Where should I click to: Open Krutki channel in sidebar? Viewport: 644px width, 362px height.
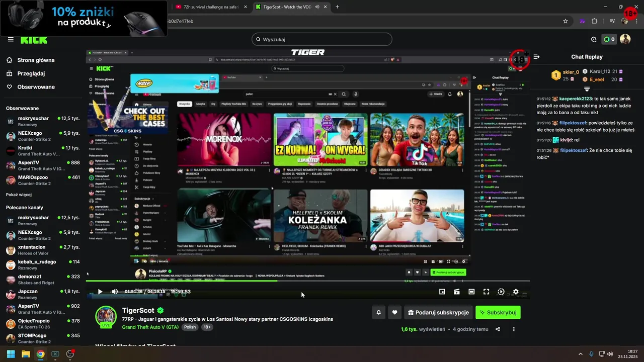point(43,151)
